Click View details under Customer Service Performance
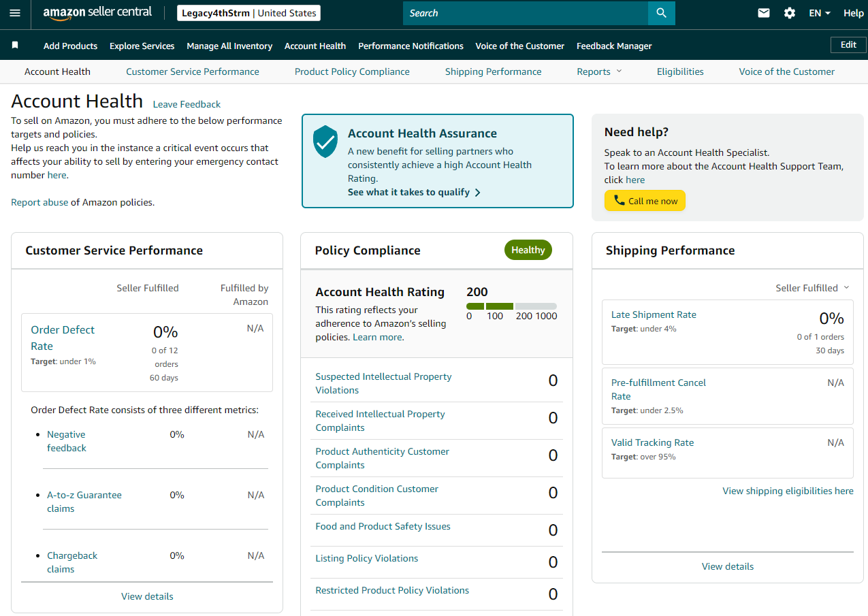This screenshot has height=616, width=868. click(x=147, y=596)
